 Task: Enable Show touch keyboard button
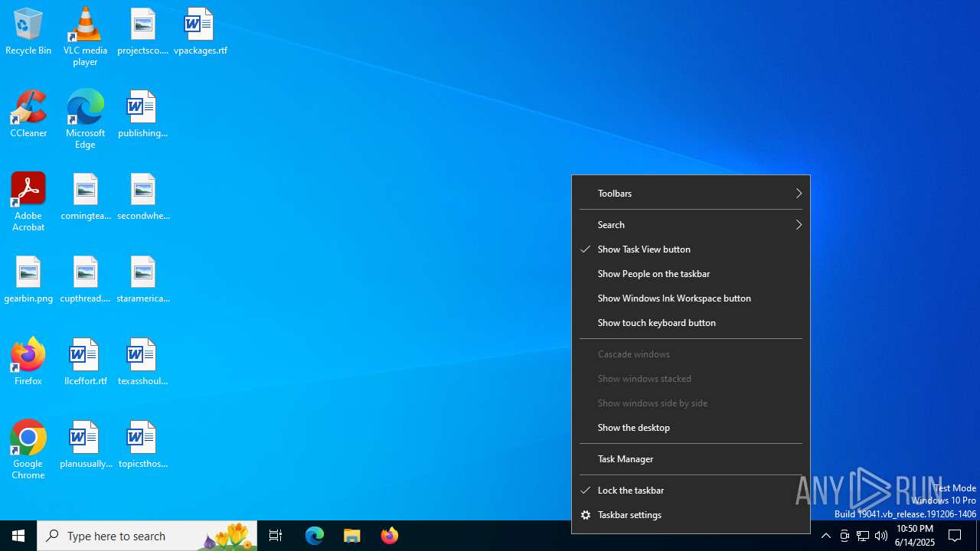tap(691, 323)
